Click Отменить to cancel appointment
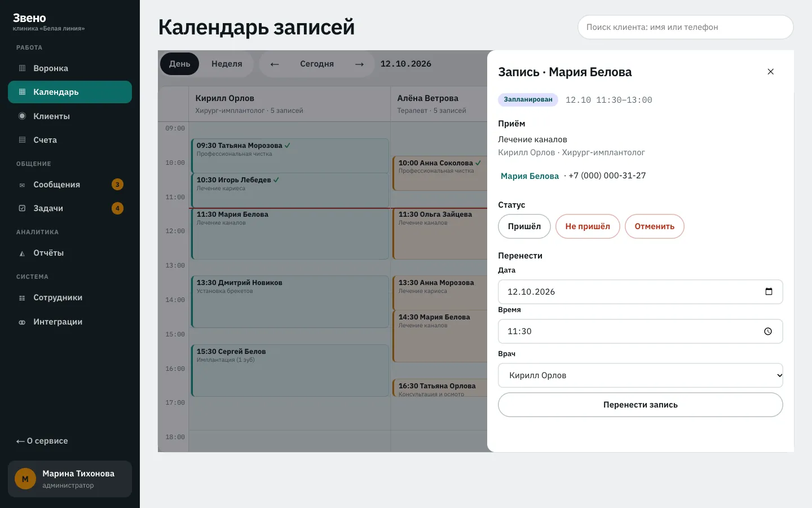This screenshot has height=508, width=812. pos(655,226)
